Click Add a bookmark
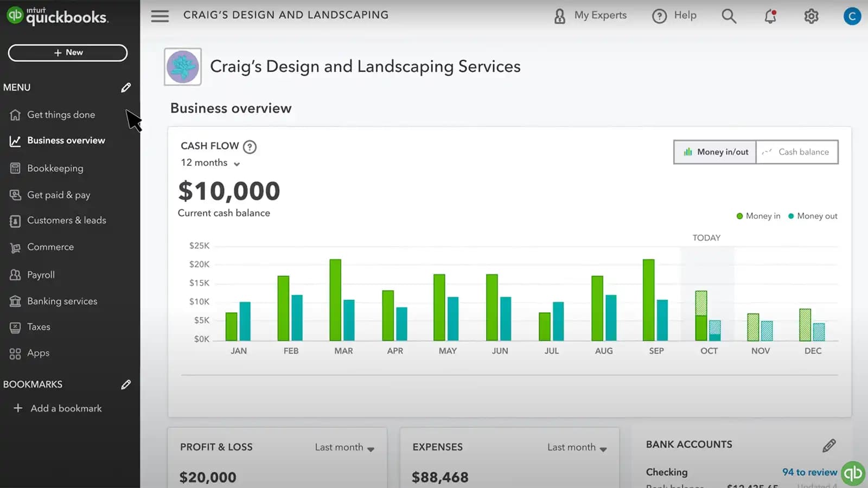Viewport: 868px width, 488px height. 58,408
